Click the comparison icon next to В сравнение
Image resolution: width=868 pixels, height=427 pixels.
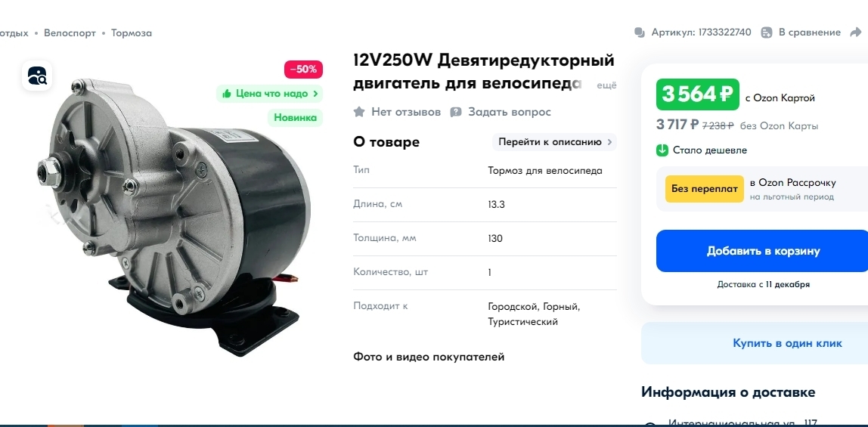[767, 32]
